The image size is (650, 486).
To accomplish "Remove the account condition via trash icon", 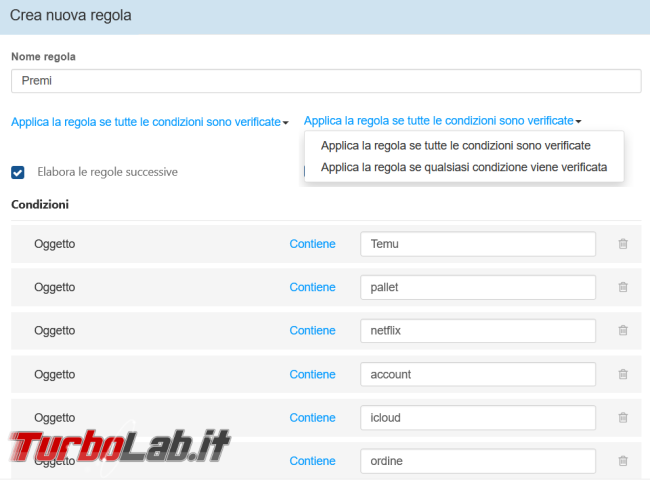I will pos(623,374).
